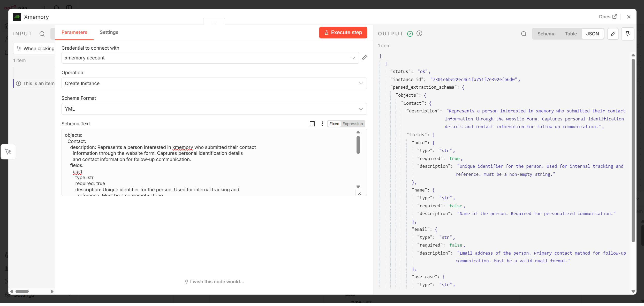The image size is (644, 306).
Task: Switch the output view to Schema
Action: pyautogui.click(x=547, y=34)
